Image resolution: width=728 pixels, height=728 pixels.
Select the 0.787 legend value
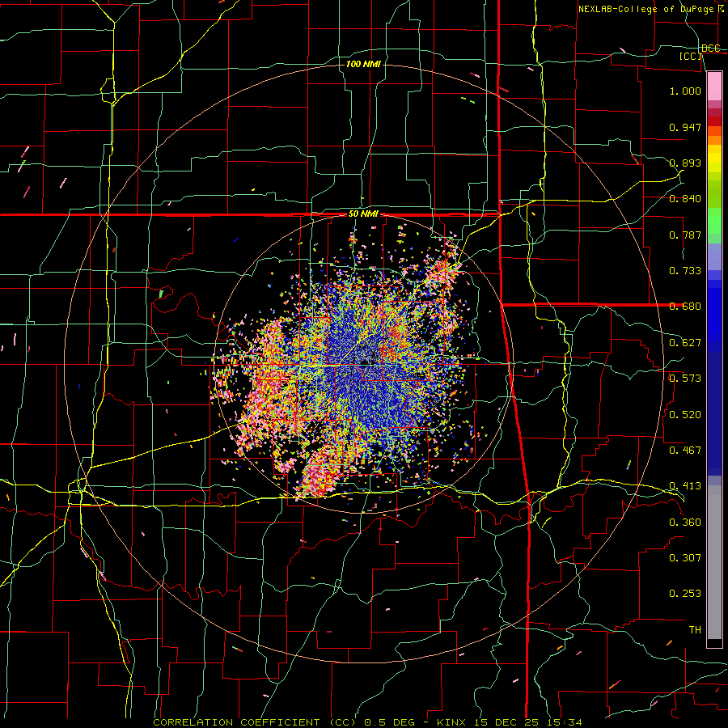click(685, 235)
